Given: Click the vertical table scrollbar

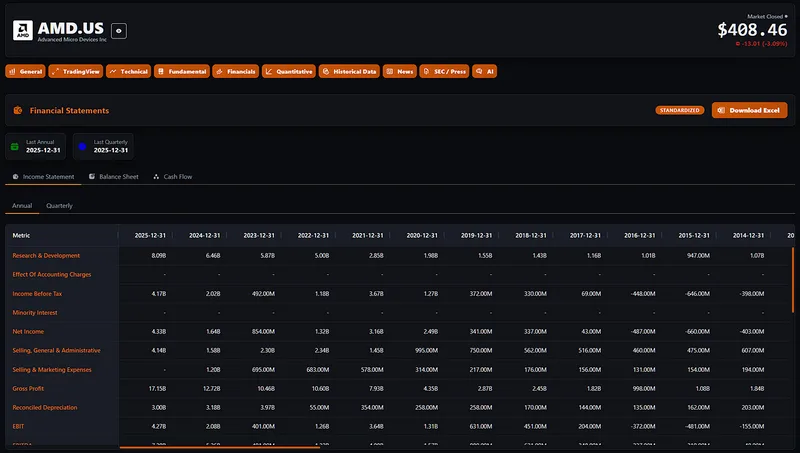Looking at the screenshot, I should click(x=793, y=279).
